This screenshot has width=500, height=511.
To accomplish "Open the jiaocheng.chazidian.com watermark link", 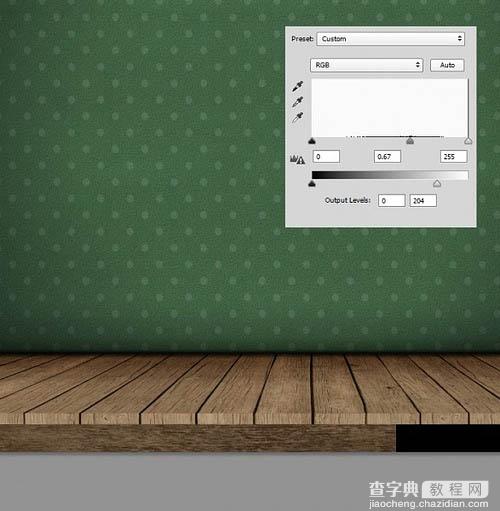I will click(429, 504).
